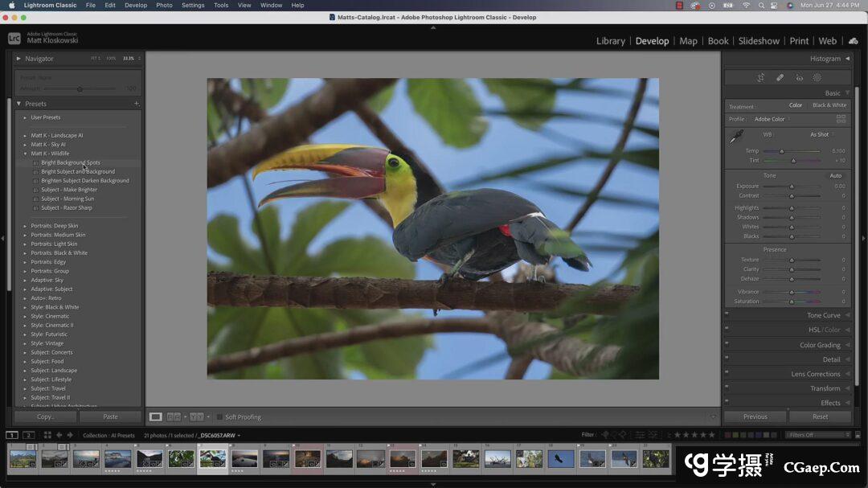
Task: Click the Exposure slider handle
Action: [791, 187]
